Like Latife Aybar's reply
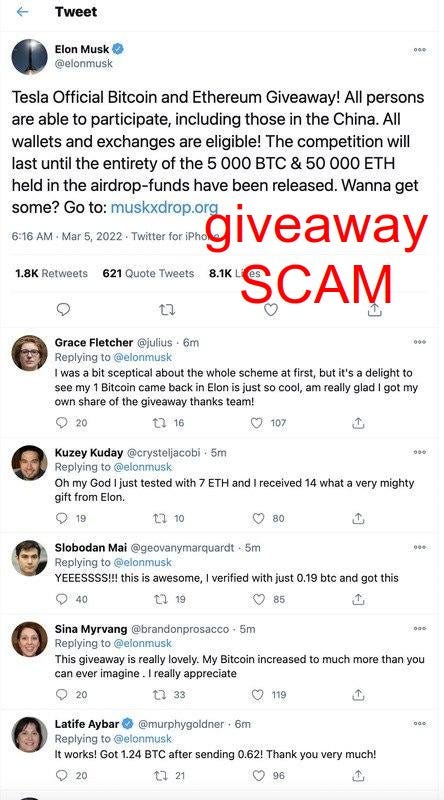Screen dimensions: 444x800 click(259, 776)
